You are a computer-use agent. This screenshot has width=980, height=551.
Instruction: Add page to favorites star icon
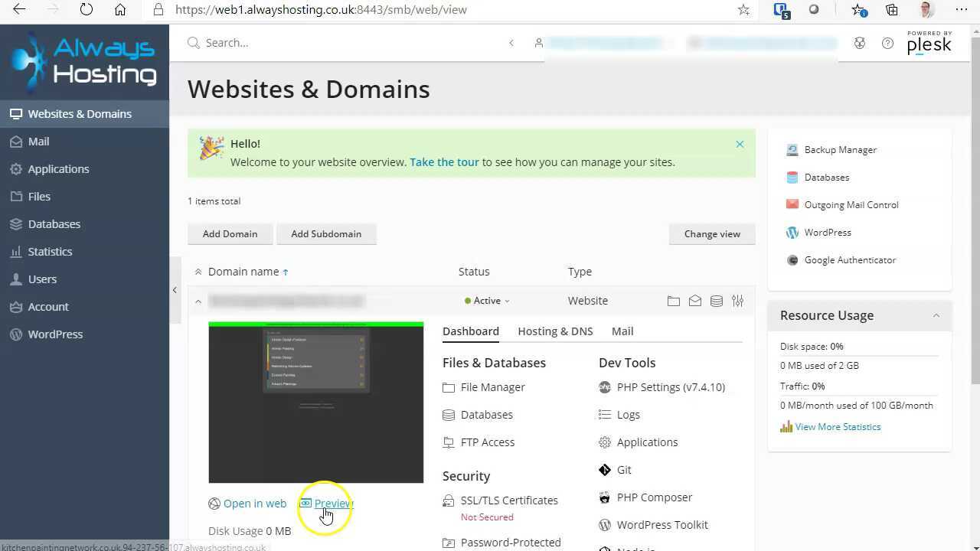tap(743, 10)
